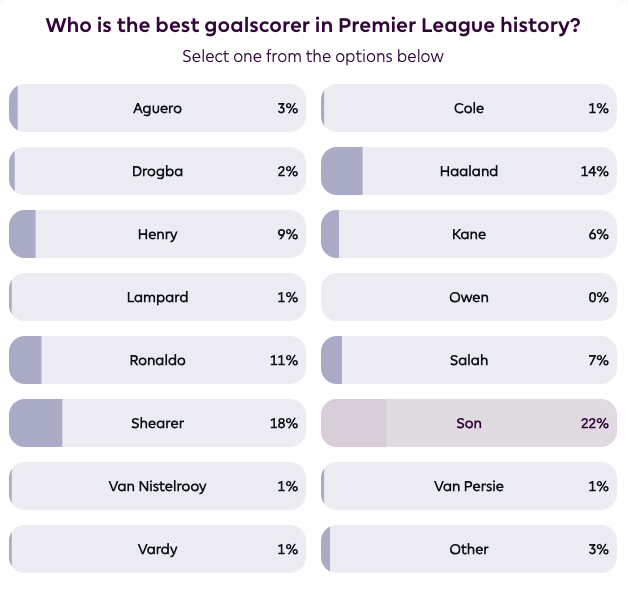This screenshot has height=598, width=628.
Task: Click the 22% result for Son
Action: coord(594,423)
